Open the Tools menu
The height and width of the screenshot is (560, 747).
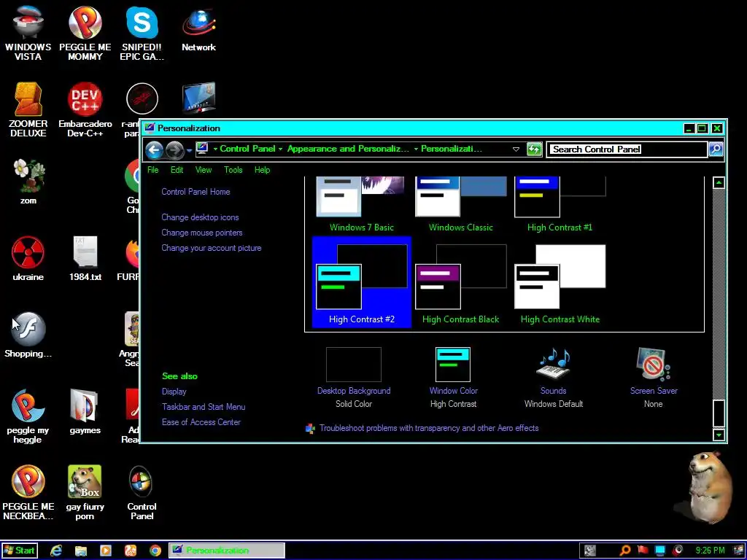coord(233,170)
